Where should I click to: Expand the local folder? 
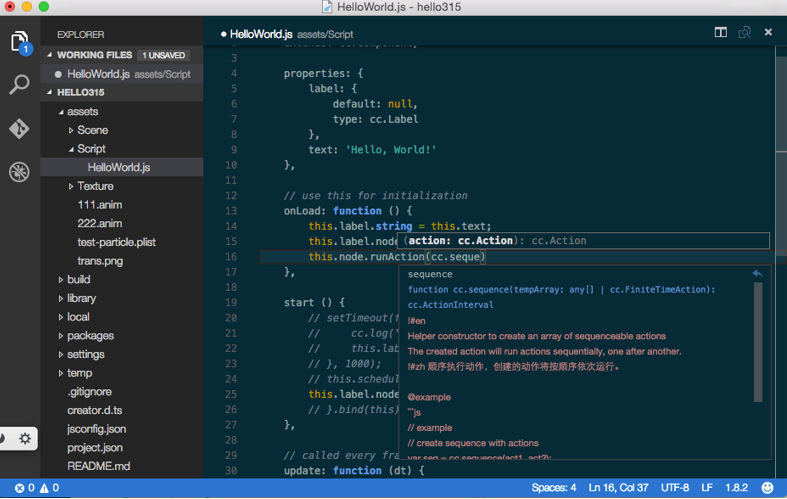tap(61, 317)
